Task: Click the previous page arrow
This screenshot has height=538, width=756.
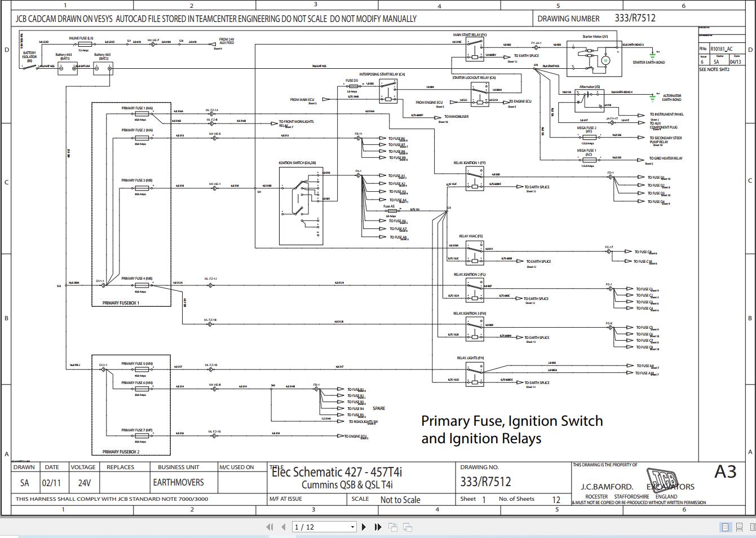Action: [284, 527]
